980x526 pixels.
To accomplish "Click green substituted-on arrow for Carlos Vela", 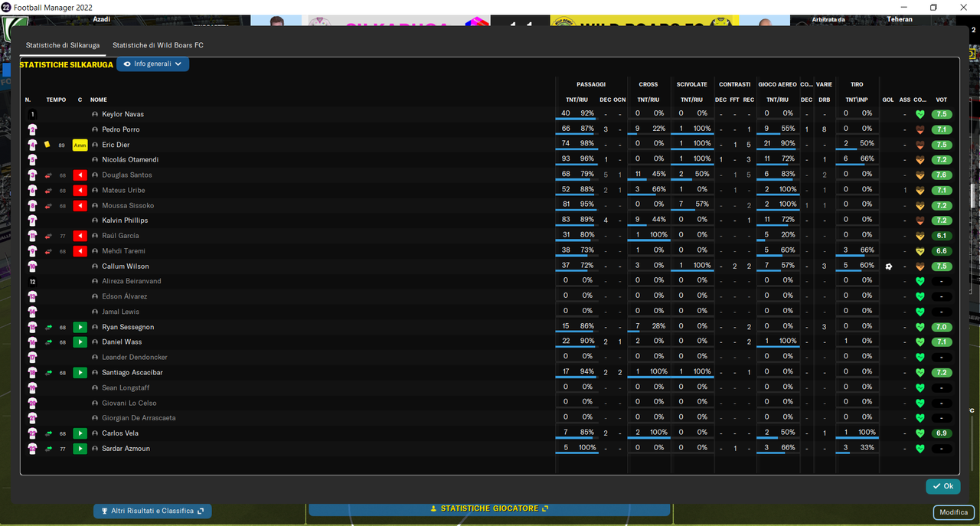I will click(x=80, y=433).
